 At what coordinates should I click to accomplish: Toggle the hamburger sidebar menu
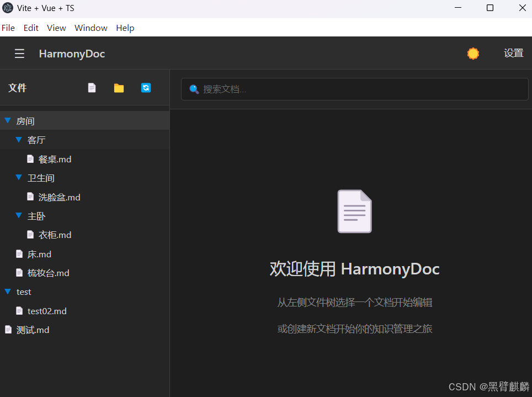point(19,54)
